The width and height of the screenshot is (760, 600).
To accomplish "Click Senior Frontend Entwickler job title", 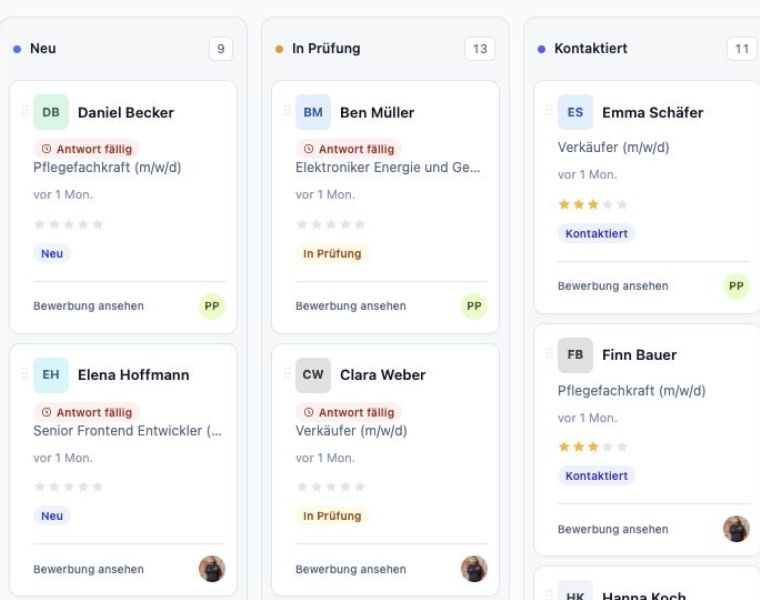I will 127,430.
